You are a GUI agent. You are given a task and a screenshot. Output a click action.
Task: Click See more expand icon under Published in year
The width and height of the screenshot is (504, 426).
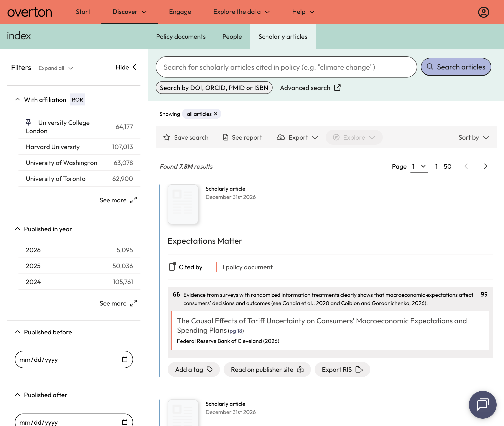click(134, 303)
